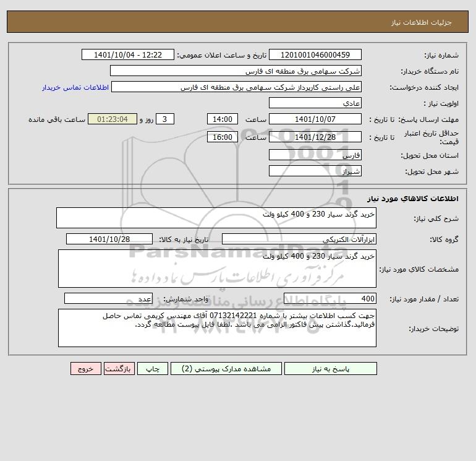Click the چاپ print button
Image resolution: width=476 pixels, height=461 pixels.
(153, 369)
